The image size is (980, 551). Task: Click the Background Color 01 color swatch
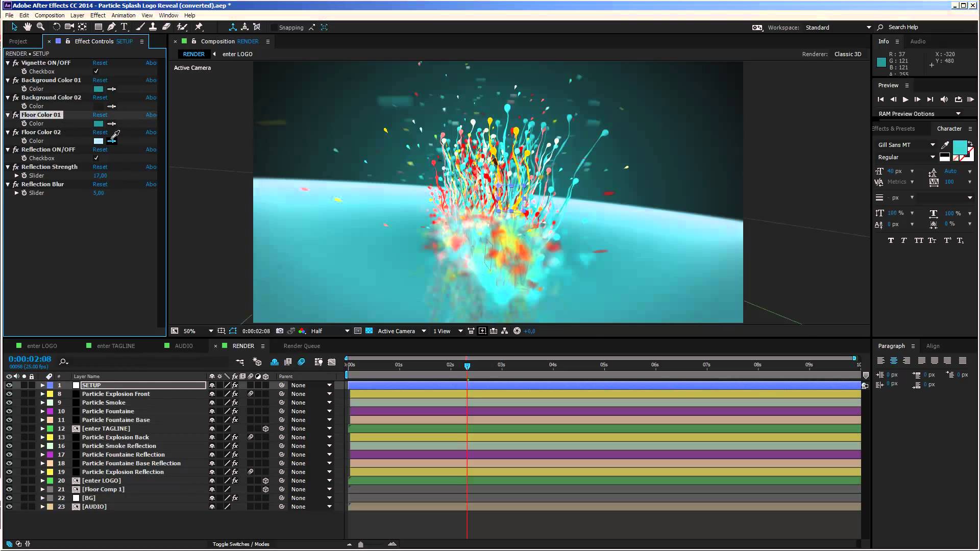point(99,89)
